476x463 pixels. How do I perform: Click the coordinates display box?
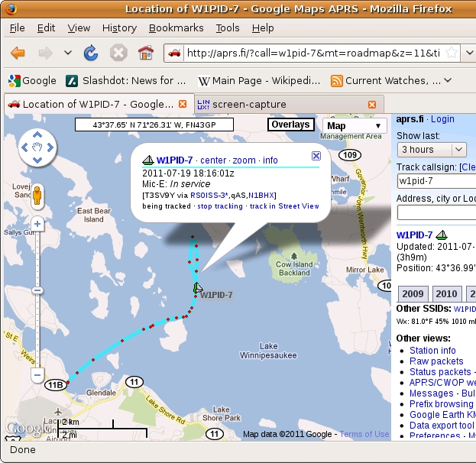pyautogui.click(x=154, y=125)
